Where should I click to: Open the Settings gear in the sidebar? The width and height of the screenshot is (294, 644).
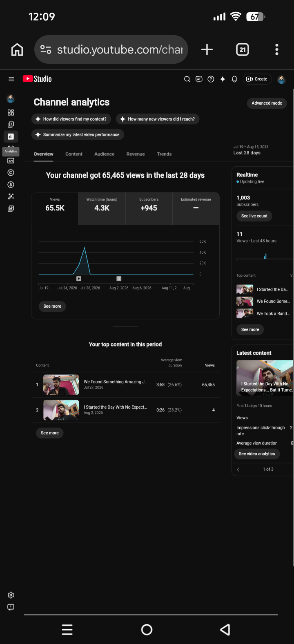(x=11, y=595)
